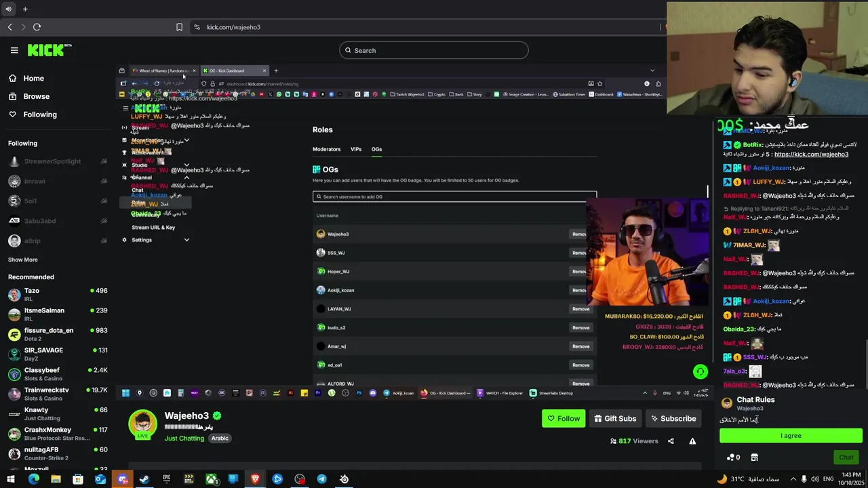The height and width of the screenshot is (488, 868).
Task: Open Xbox app from taskbar
Action: [x=211, y=479]
